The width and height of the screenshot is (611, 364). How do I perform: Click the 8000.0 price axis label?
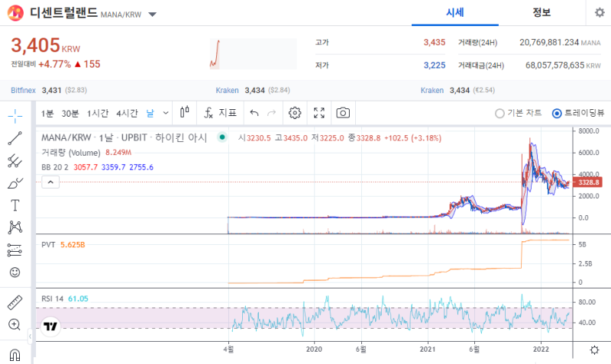coord(589,131)
